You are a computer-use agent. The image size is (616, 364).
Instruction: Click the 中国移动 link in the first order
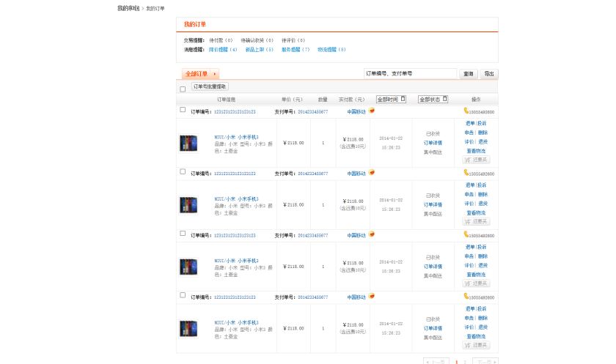(356, 112)
